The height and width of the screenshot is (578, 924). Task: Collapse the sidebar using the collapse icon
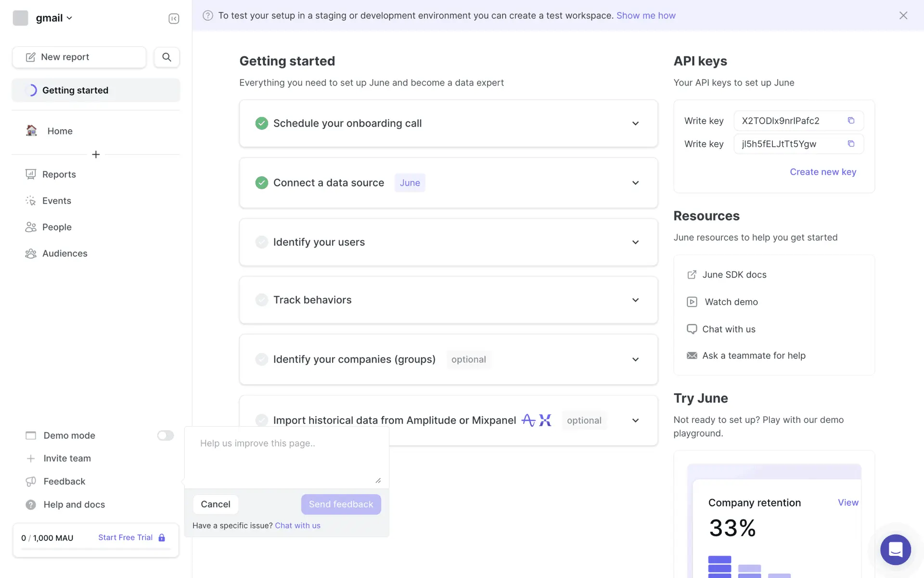tap(174, 18)
